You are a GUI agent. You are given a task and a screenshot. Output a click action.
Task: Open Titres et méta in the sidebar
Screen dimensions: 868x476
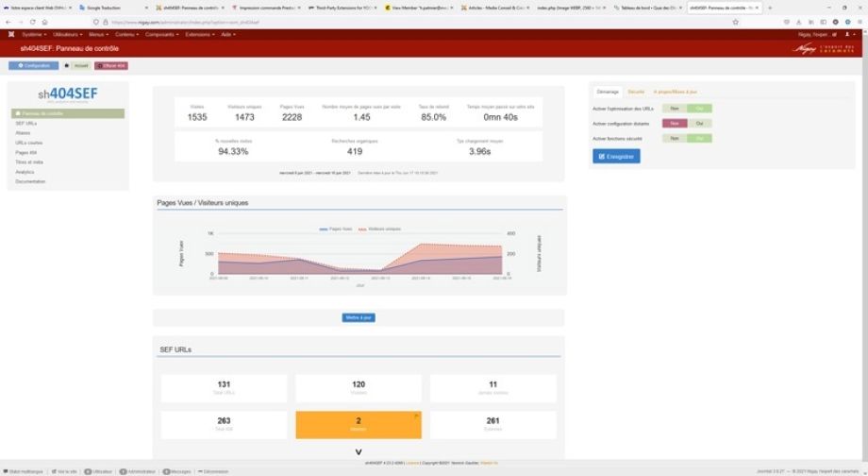pos(29,161)
